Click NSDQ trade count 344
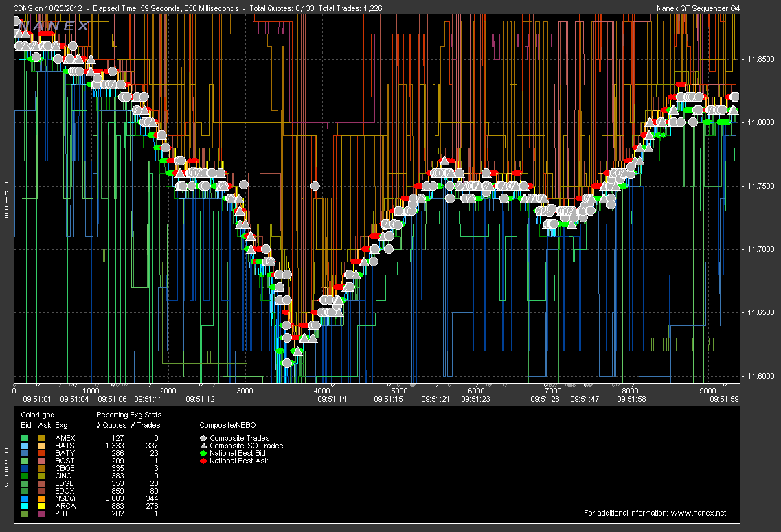The width and height of the screenshot is (781, 532). tap(152, 498)
